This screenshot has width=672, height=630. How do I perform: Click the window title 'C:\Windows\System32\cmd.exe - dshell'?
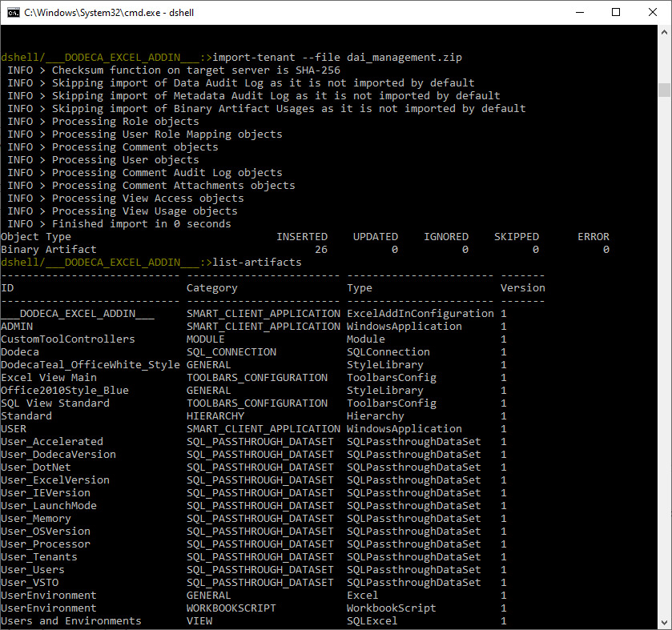point(109,13)
